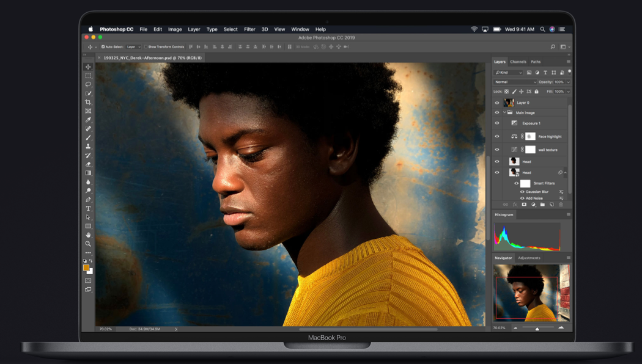
Task: Hide the Main image group
Action: (497, 112)
